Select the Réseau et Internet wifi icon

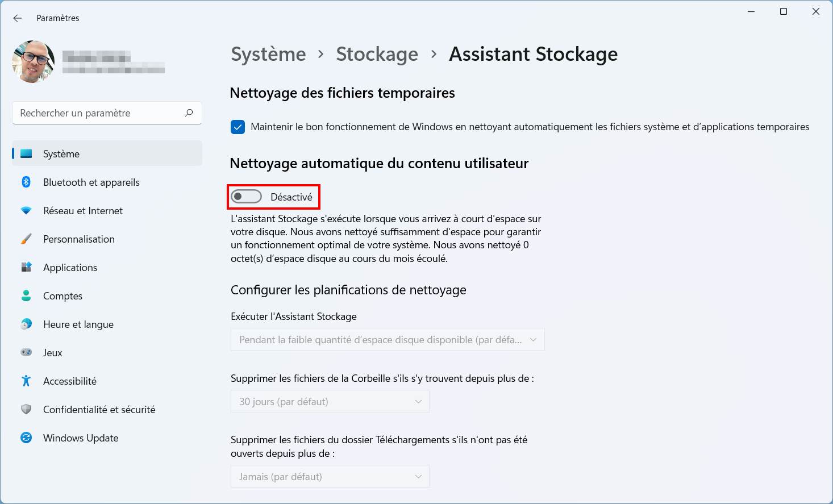(26, 211)
